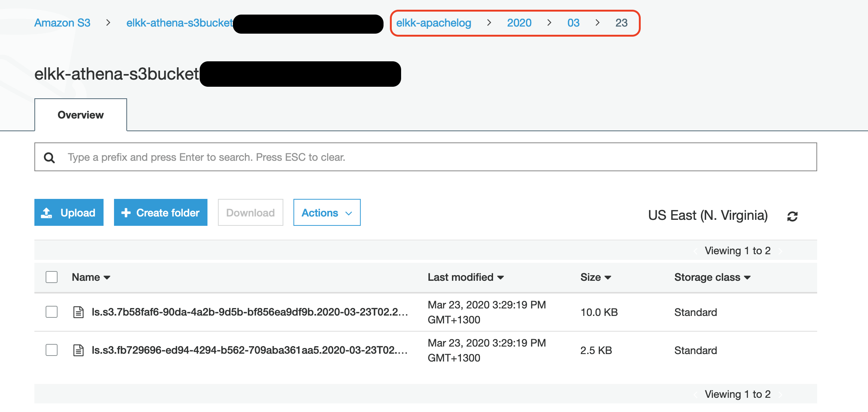This screenshot has height=412, width=868.
Task: Click the refresh icon next to the region
Action: (x=792, y=216)
